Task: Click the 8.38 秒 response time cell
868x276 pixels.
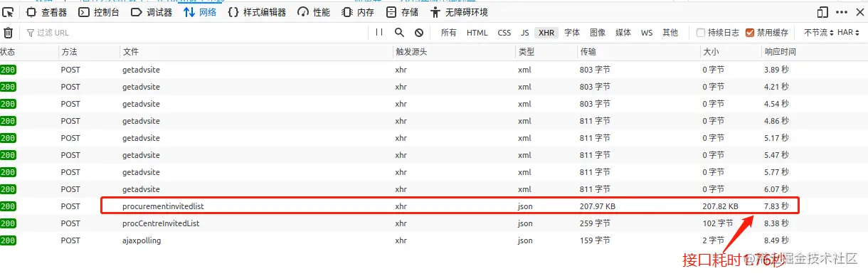Action: tap(776, 223)
